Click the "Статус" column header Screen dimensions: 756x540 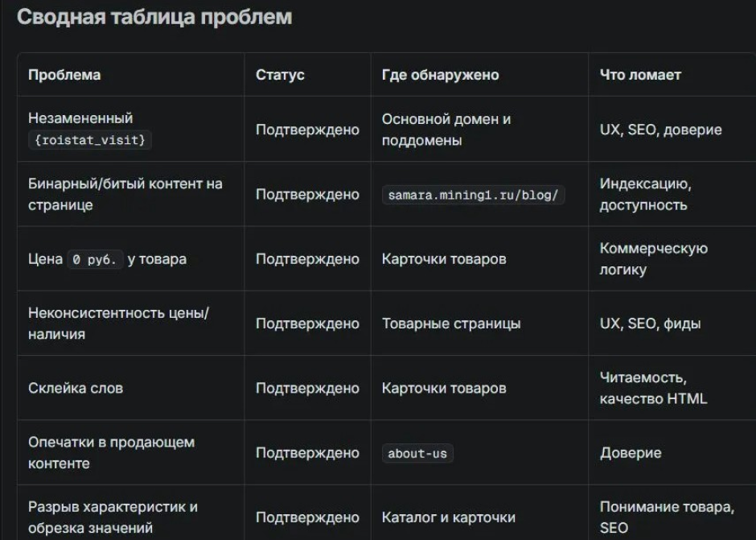coord(280,75)
